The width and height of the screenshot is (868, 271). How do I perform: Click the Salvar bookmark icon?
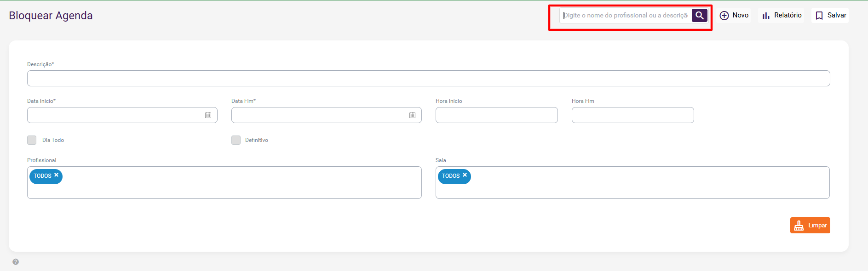click(819, 16)
